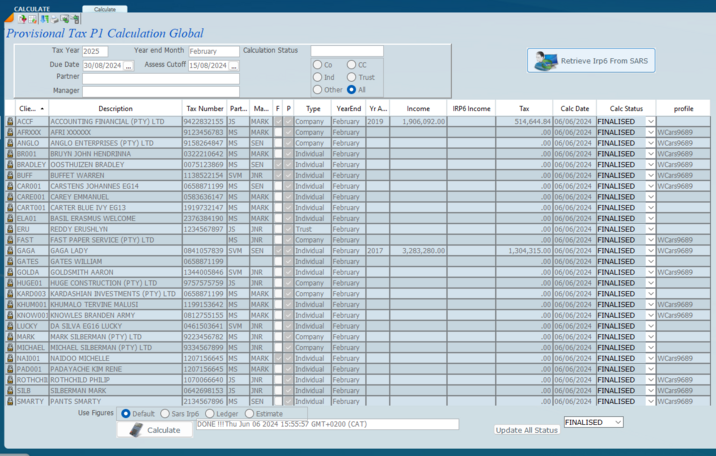Image resolution: width=716 pixels, height=456 pixels.
Task: Choose the Sars Irp6 figures option
Action: 165,414
